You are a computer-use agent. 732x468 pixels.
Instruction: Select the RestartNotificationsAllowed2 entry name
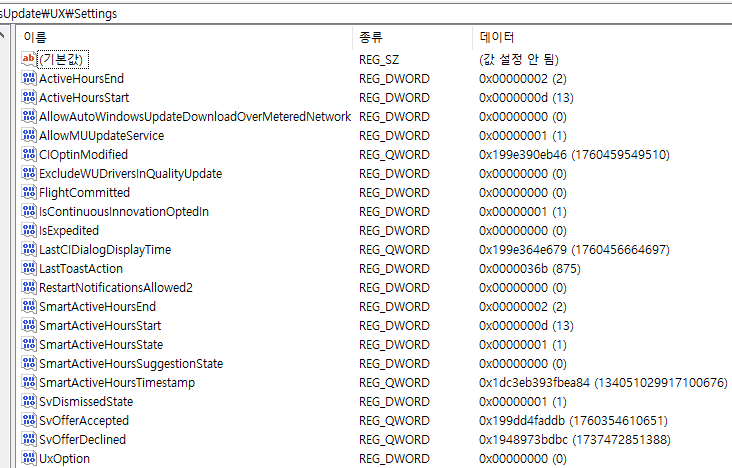click(x=116, y=288)
